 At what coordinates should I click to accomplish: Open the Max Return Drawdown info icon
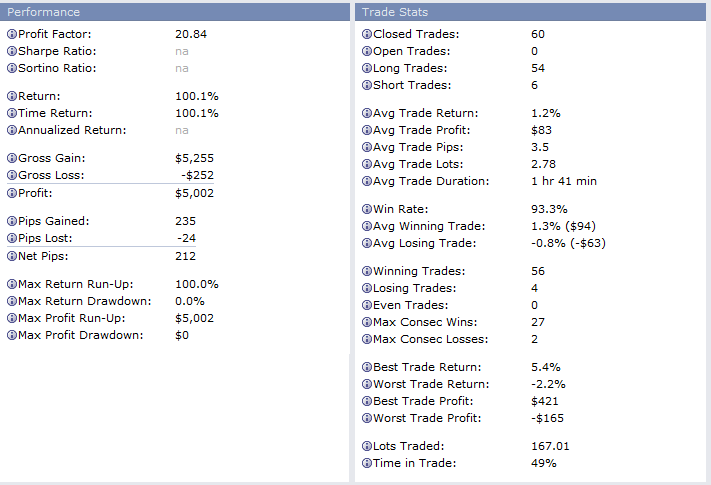12,301
